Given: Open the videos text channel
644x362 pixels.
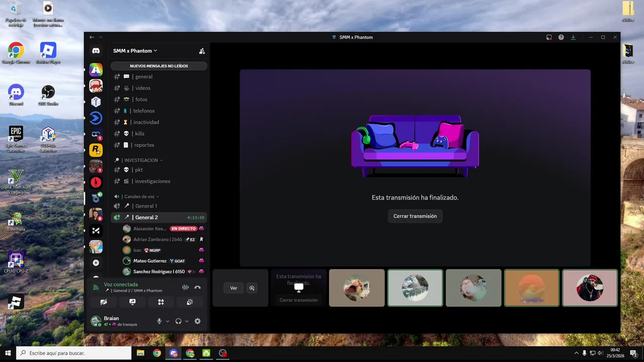Looking at the screenshot, I should (x=158, y=88).
